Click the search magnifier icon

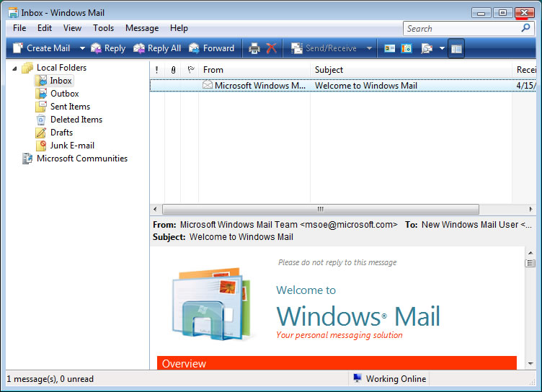click(525, 28)
